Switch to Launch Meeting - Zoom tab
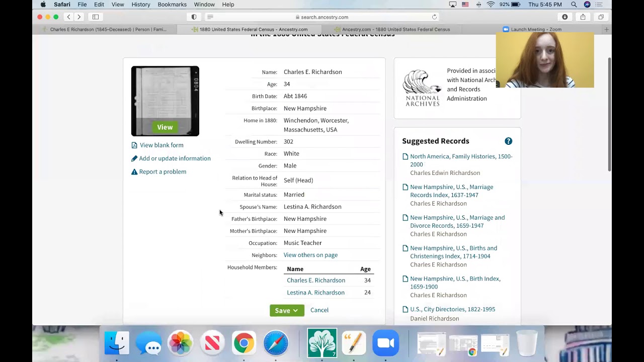Viewport: 644px width, 362px height. tap(532, 29)
